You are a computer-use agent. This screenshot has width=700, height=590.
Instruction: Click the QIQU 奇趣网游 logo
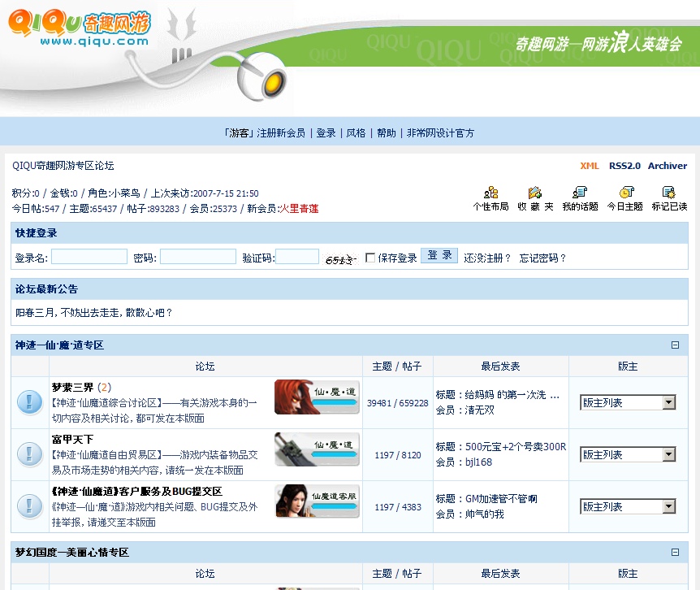pyautogui.click(x=80, y=28)
